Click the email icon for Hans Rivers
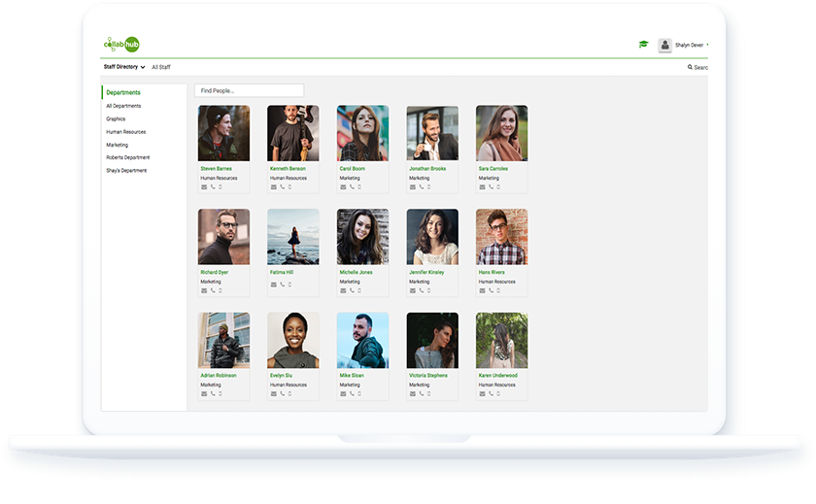 [482, 290]
